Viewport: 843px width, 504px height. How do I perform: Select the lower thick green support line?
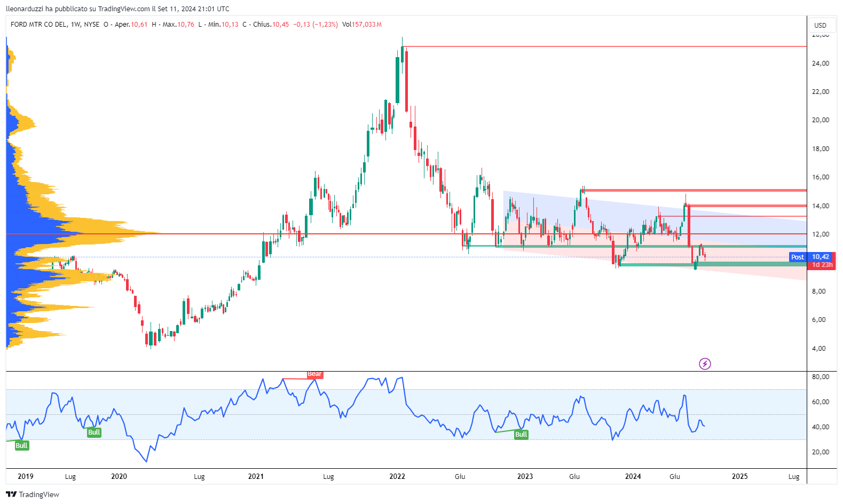click(x=713, y=264)
